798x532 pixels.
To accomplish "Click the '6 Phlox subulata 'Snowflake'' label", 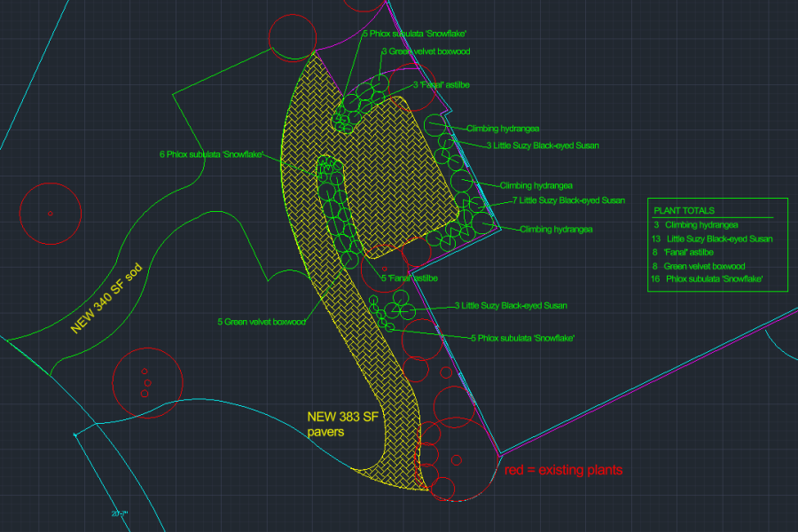I will pos(212,154).
